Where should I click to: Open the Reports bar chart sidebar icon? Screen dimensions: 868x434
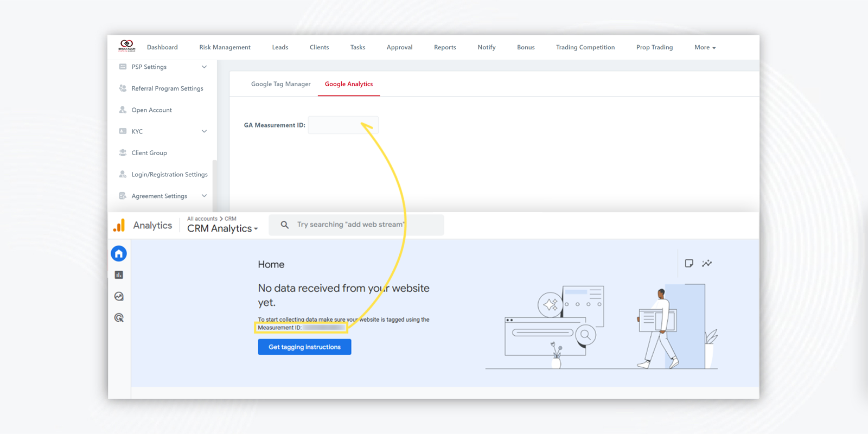pos(119,275)
